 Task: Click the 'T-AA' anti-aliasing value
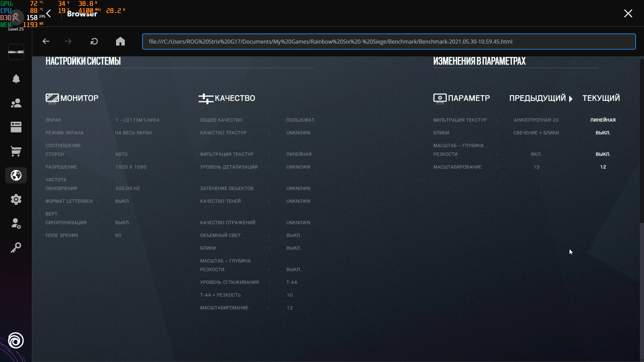click(x=292, y=282)
